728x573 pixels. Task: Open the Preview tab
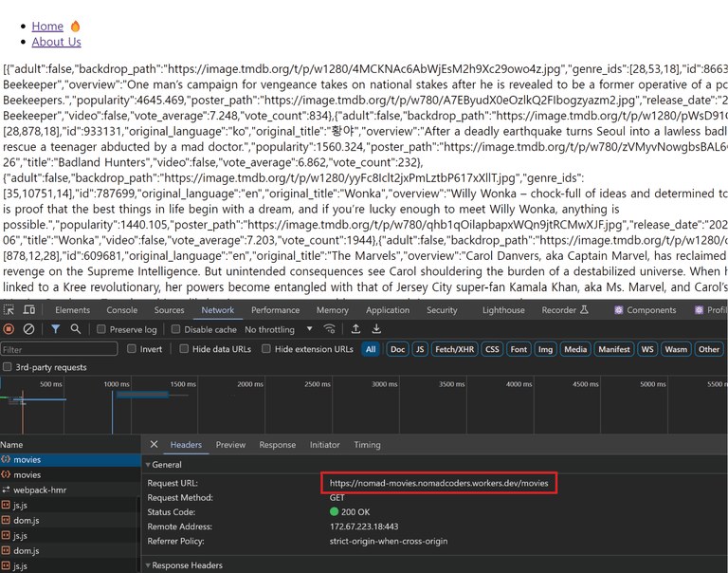point(230,445)
